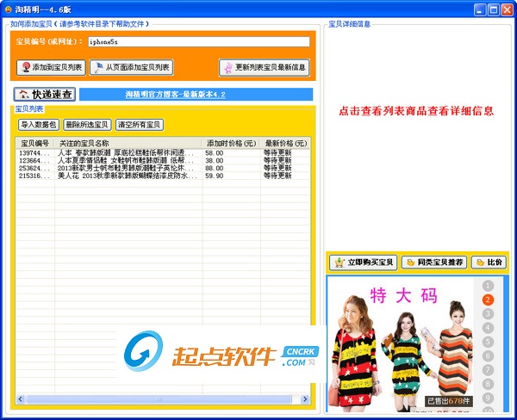Viewport: 517px width, 420px height.
Task: Open the 淘精明官方博客 link
Action: click(175, 94)
